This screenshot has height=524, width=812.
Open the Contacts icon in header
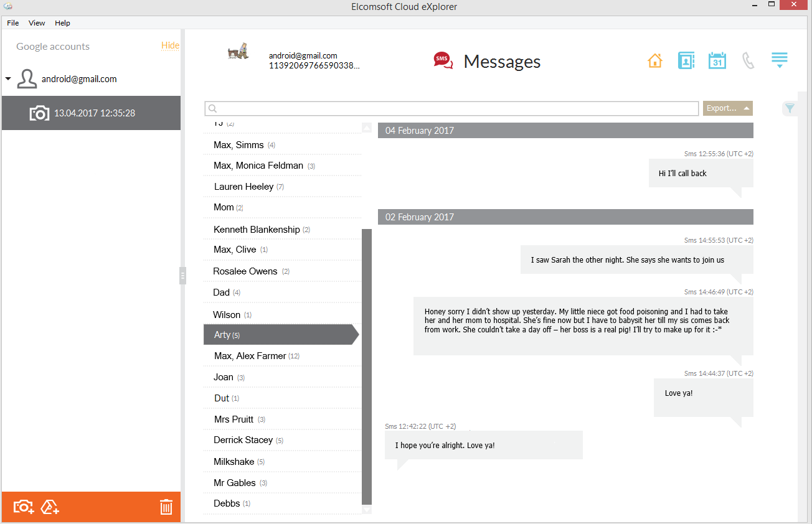click(686, 61)
